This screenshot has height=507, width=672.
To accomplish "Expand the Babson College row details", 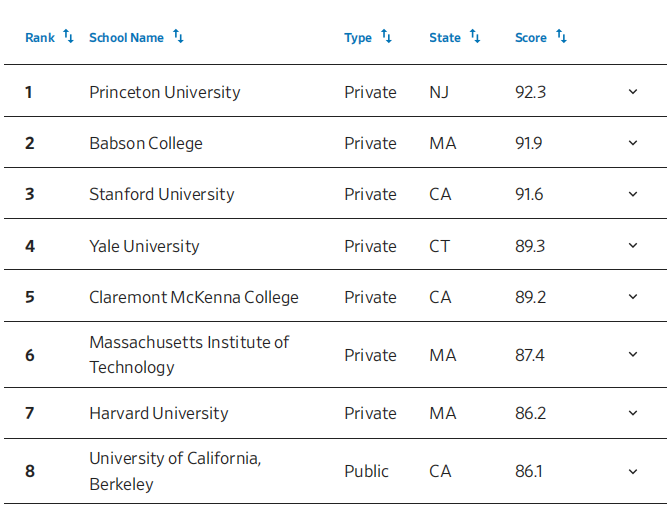I will [633, 143].
